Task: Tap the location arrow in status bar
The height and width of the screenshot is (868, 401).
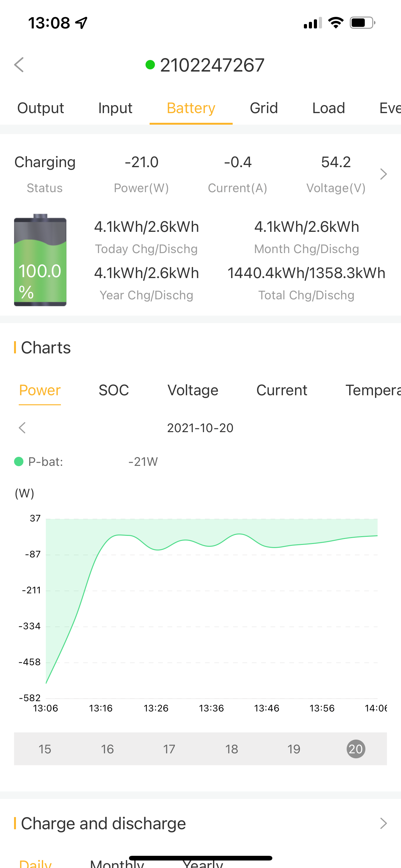Action: tap(82, 23)
